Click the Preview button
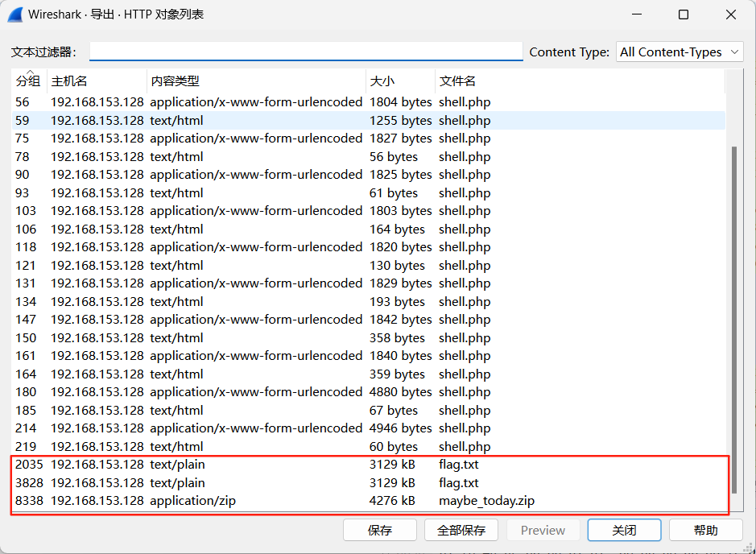Screen dimensions: 756x554 click(x=543, y=530)
